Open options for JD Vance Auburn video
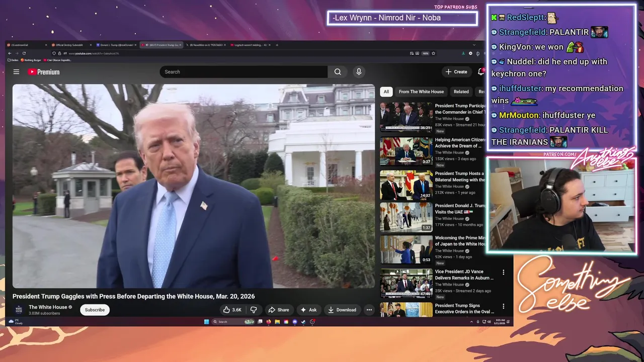The height and width of the screenshot is (362, 644). click(x=503, y=273)
